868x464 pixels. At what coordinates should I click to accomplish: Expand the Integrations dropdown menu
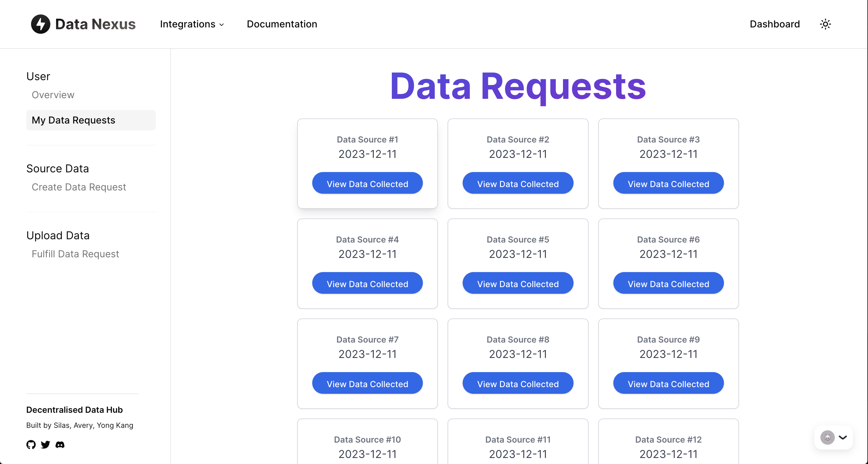pyautogui.click(x=192, y=24)
